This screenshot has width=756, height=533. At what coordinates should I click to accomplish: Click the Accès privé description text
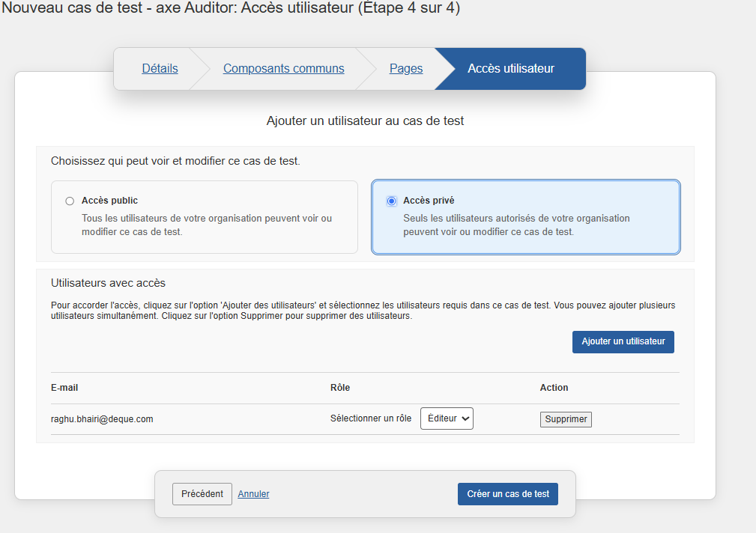[x=516, y=225]
